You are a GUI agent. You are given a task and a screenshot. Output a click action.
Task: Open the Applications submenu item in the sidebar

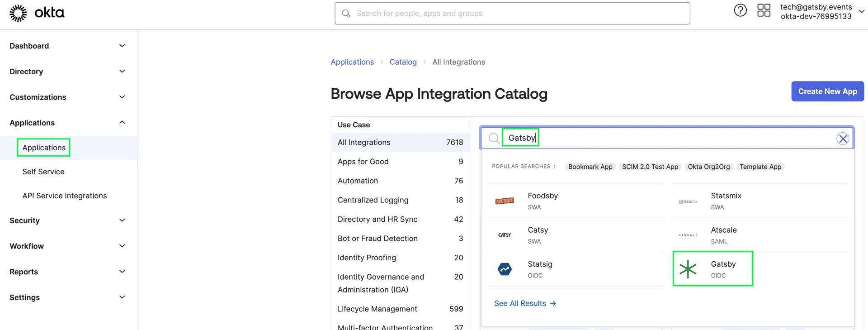click(x=44, y=148)
